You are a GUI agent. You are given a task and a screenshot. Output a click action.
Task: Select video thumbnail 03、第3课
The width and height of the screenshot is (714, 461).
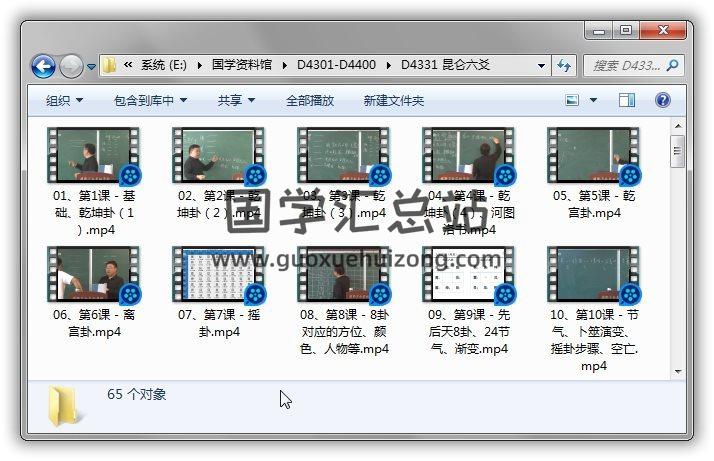(343, 155)
